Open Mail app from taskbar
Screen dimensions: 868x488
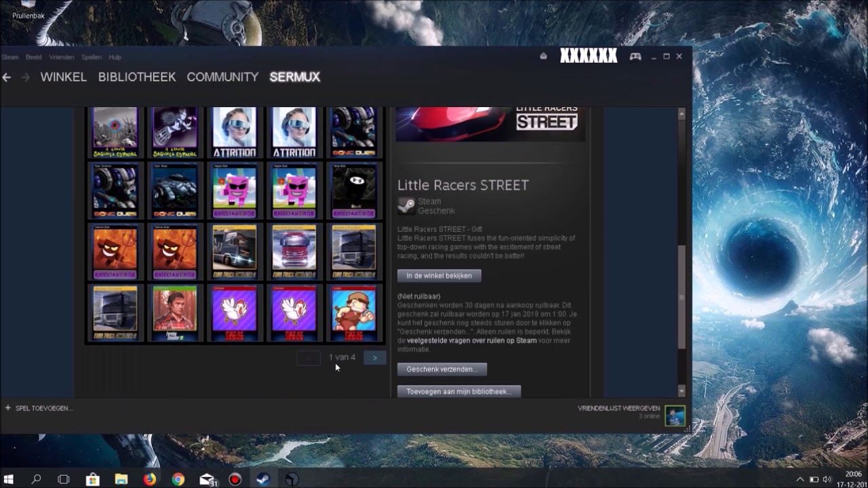[208, 479]
